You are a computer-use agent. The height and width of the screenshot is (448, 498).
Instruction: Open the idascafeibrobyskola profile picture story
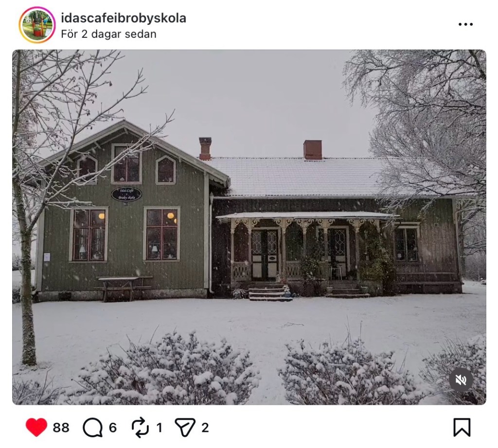[37, 25]
